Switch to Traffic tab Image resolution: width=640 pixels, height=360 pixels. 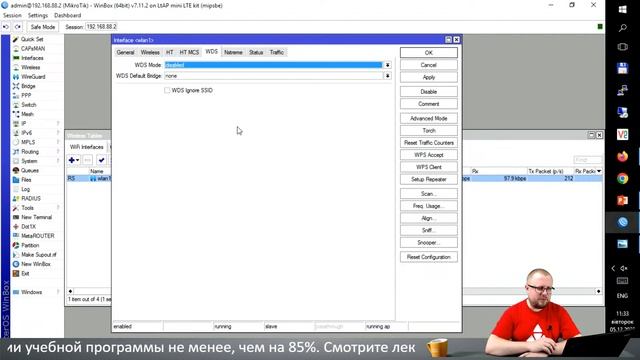[276, 52]
